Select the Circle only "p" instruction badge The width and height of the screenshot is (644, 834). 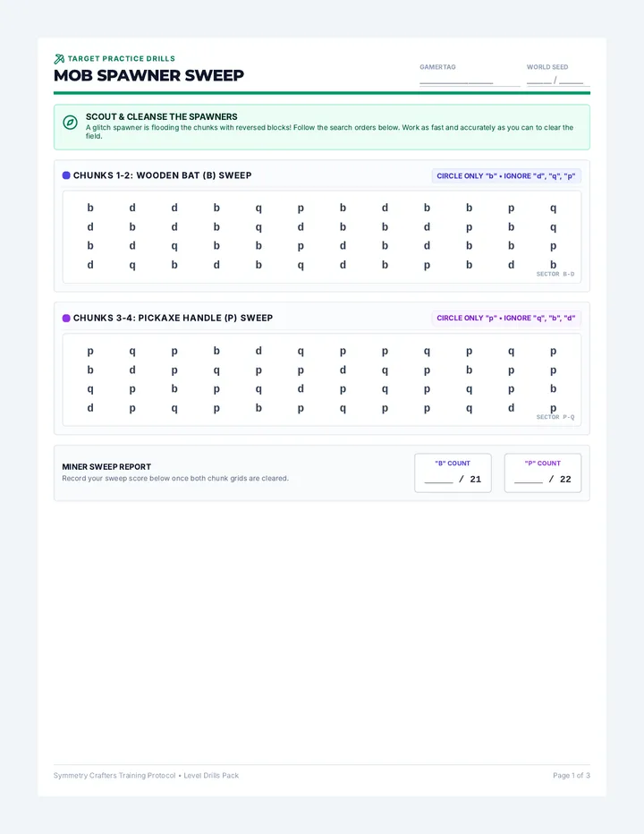point(506,318)
